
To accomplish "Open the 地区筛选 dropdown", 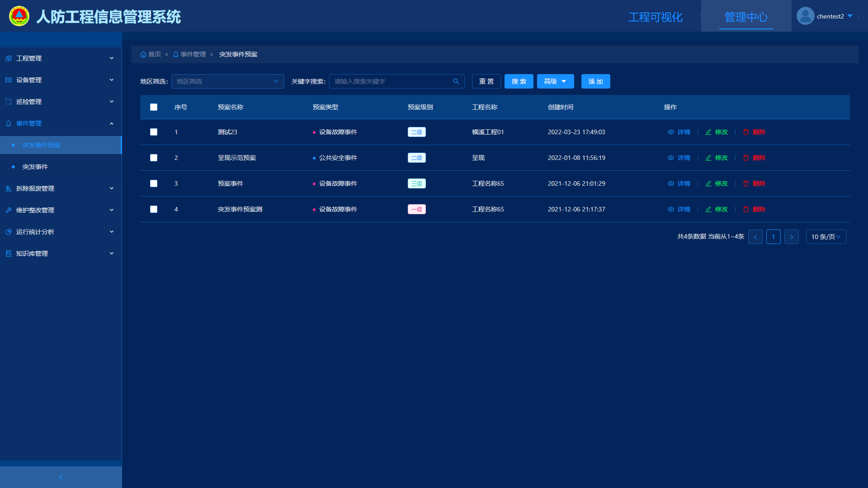I will [x=227, y=81].
